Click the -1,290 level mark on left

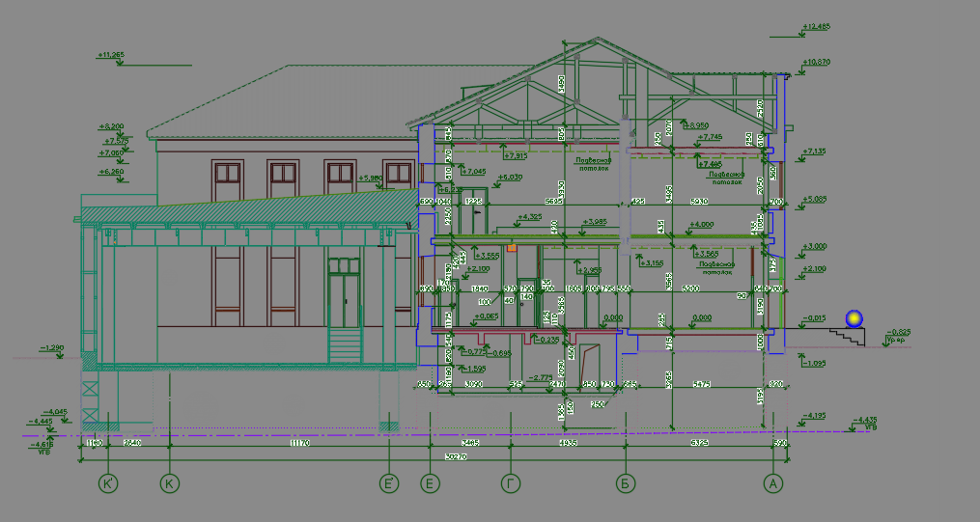[52, 346]
